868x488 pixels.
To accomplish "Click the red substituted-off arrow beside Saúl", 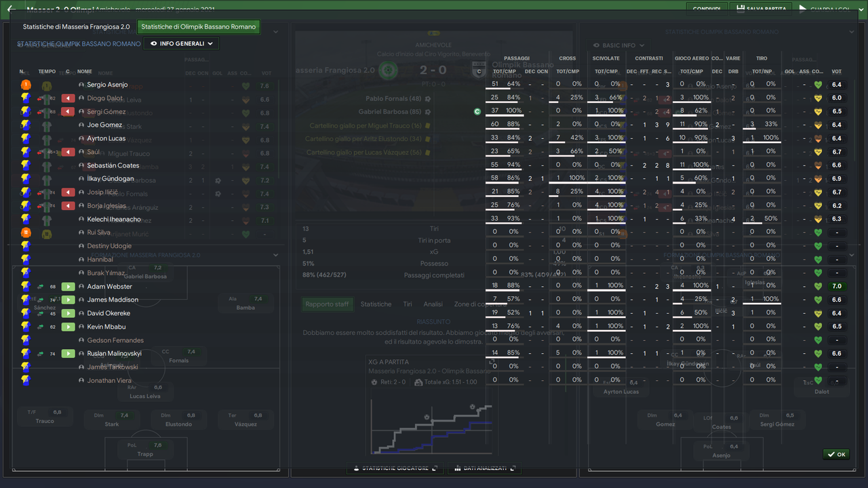I will pos(68,152).
